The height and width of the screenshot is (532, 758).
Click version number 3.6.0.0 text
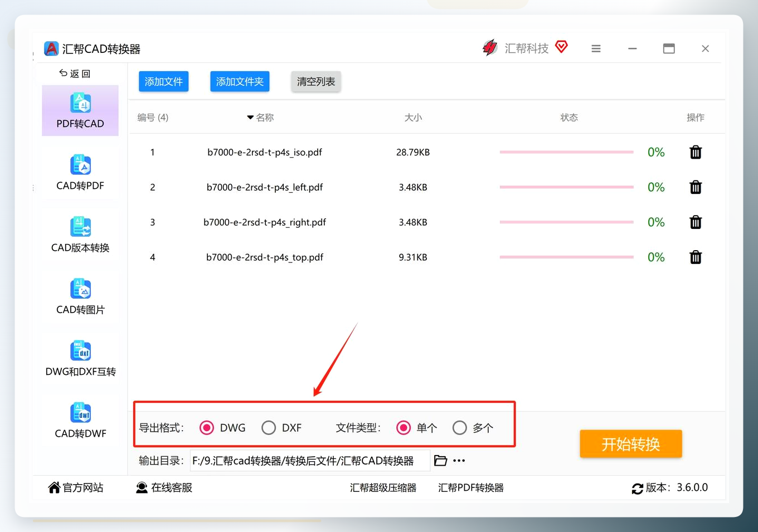click(692, 487)
